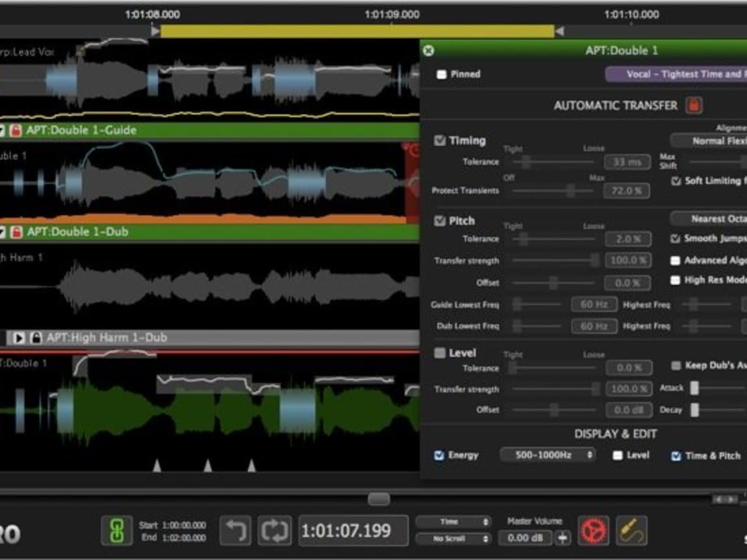
Task: Expand the APT:High Harm 1-Dub track triangle
Action: 19,337
